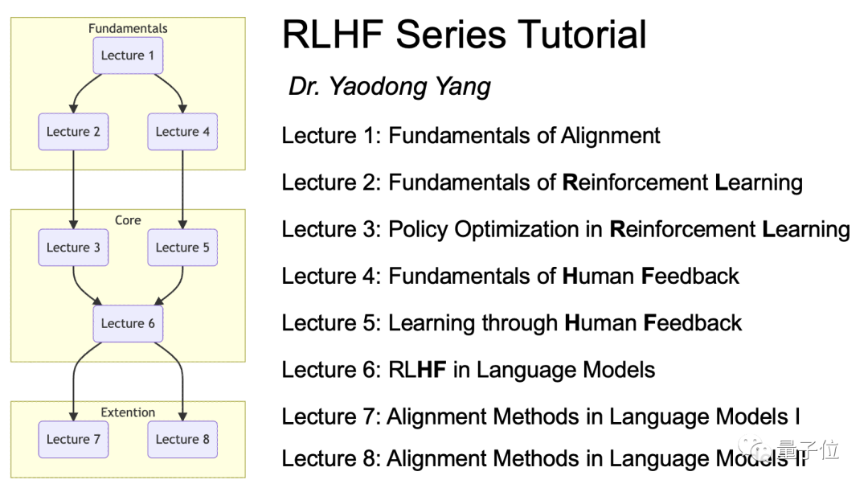Image resolution: width=868 pixels, height=488 pixels.
Task: Click the WeChat watermark logo icon
Action: pyautogui.click(x=755, y=448)
